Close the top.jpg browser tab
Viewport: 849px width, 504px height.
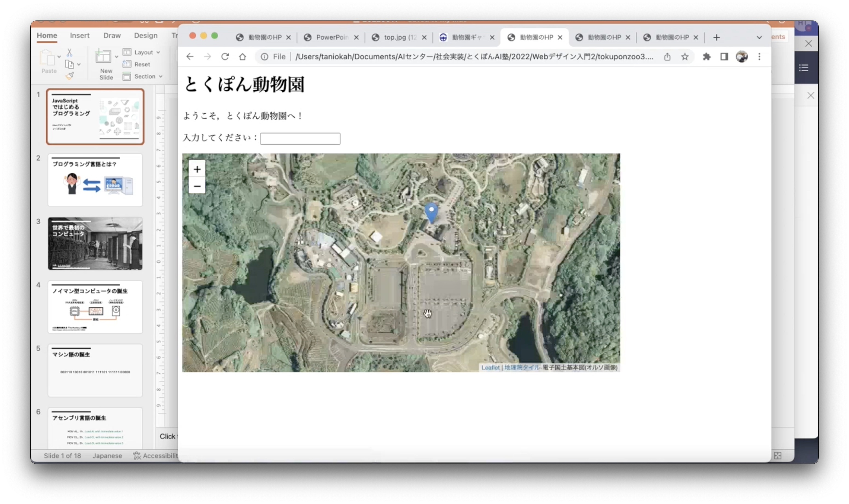pos(424,38)
